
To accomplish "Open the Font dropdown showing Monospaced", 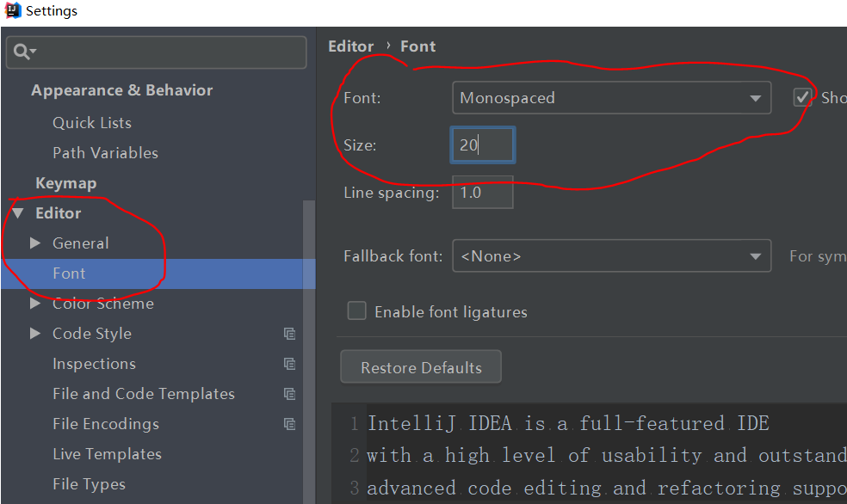I will click(x=610, y=98).
